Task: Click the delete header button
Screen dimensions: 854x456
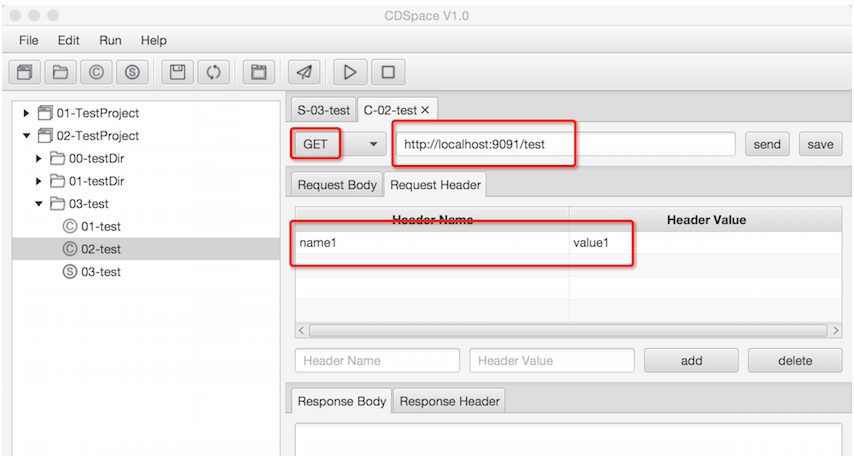Action: (x=794, y=361)
